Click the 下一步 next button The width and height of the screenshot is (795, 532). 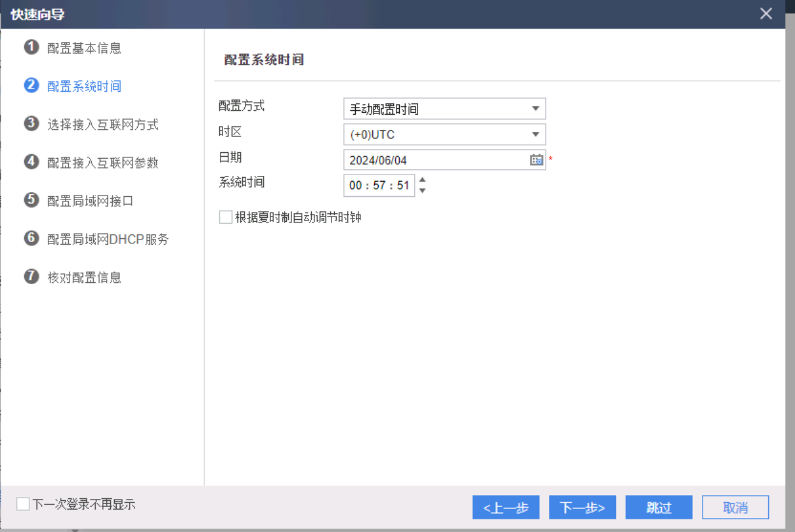[x=582, y=507]
